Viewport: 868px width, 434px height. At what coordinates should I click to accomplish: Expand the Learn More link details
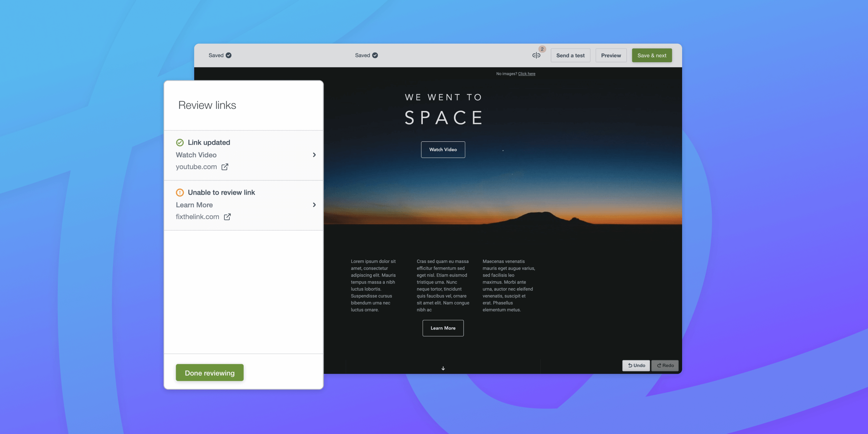pyautogui.click(x=313, y=205)
